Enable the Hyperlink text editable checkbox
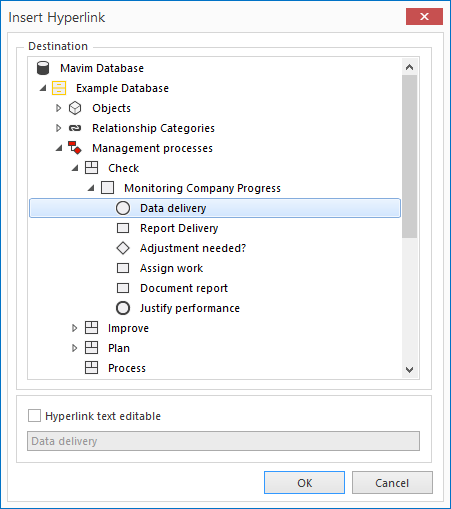The height and width of the screenshot is (509, 451). pyautogui.click(x=34, y=416)
